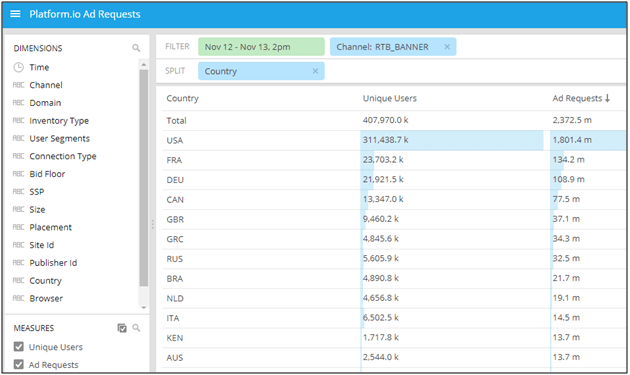Click the 2,372.5 m total ad requests
Screen dimensions: 630x375
point(572,120)
